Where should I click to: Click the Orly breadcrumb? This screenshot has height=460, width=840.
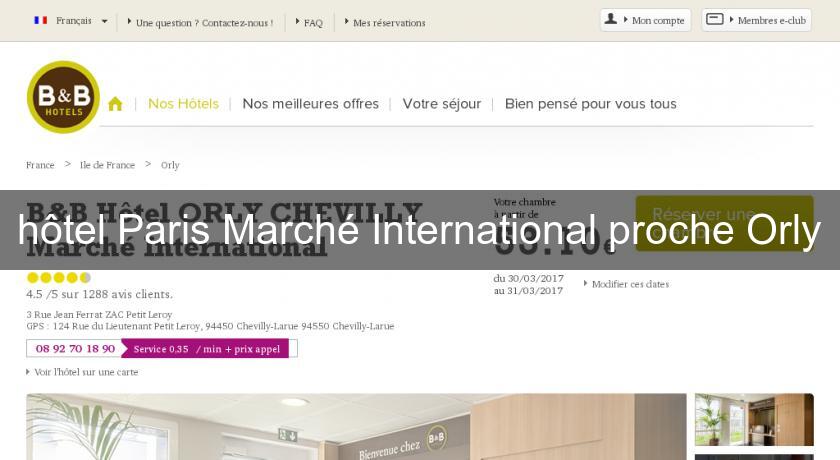170,165
